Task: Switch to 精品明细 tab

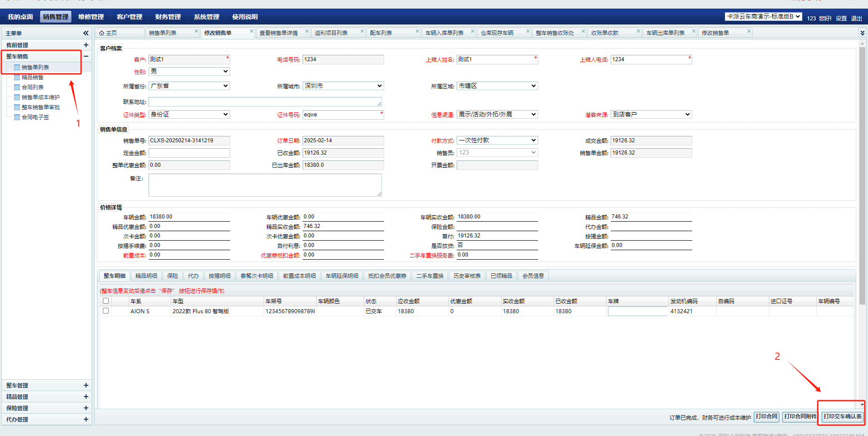Action: pyautogui.click(x=146, y=276)
